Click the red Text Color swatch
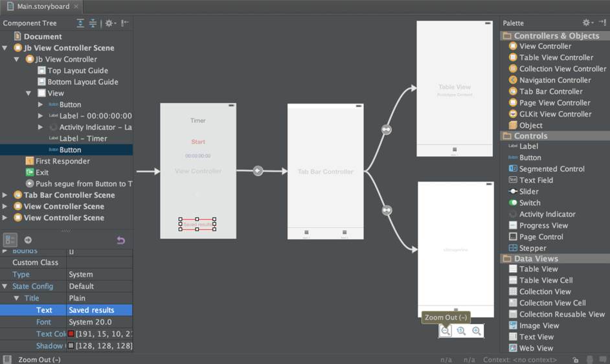The image size is (610, 364). (71, 334)
